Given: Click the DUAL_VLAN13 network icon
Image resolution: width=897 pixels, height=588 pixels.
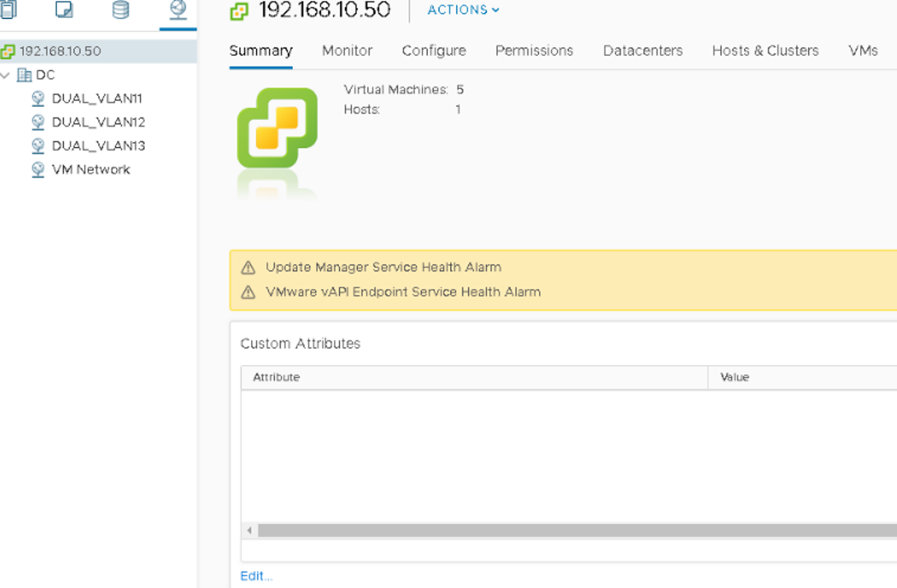Looking at the screenshot, I should pyautogui.click(x=38, y=146).
